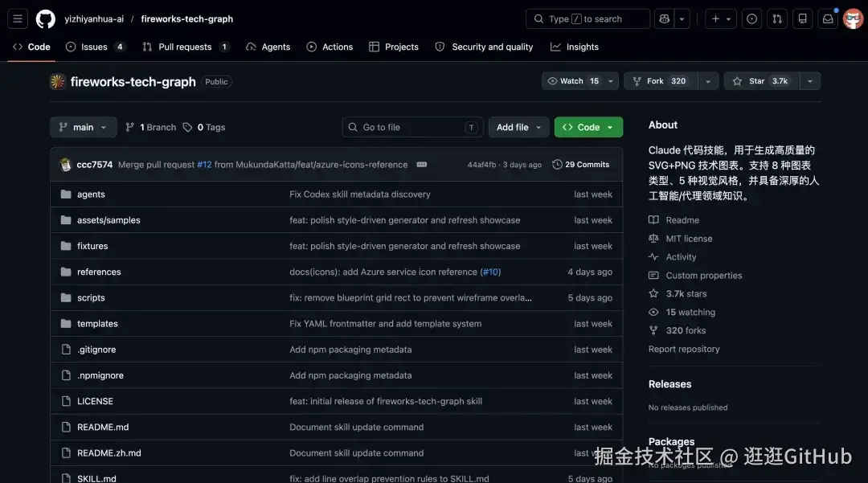Open the references folder
Viewport: 868px width, 483px height.
point(99,272)
